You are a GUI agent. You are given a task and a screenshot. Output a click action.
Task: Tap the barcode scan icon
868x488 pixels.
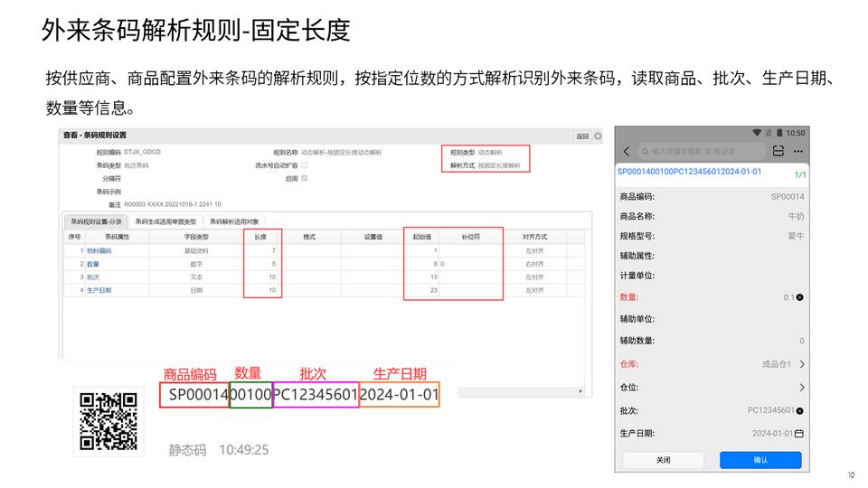(x=778, y=151)
